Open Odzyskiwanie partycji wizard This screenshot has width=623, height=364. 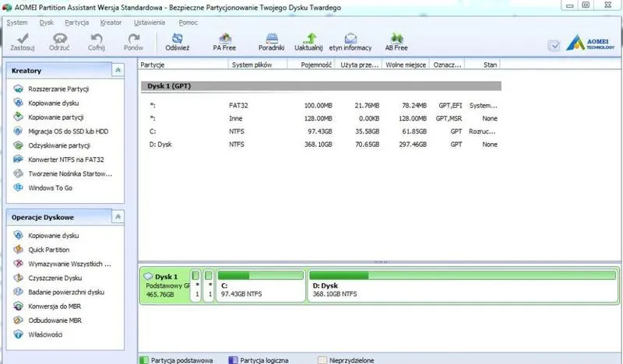59,145
